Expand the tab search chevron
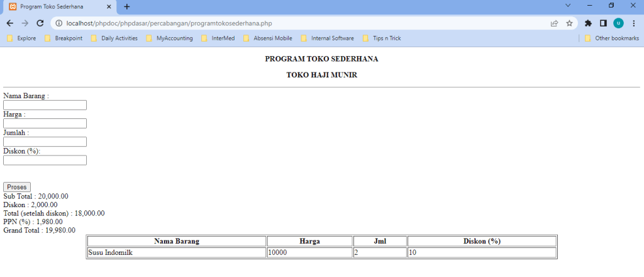This screenshot has height=277, width=644. tap(568, 6)
